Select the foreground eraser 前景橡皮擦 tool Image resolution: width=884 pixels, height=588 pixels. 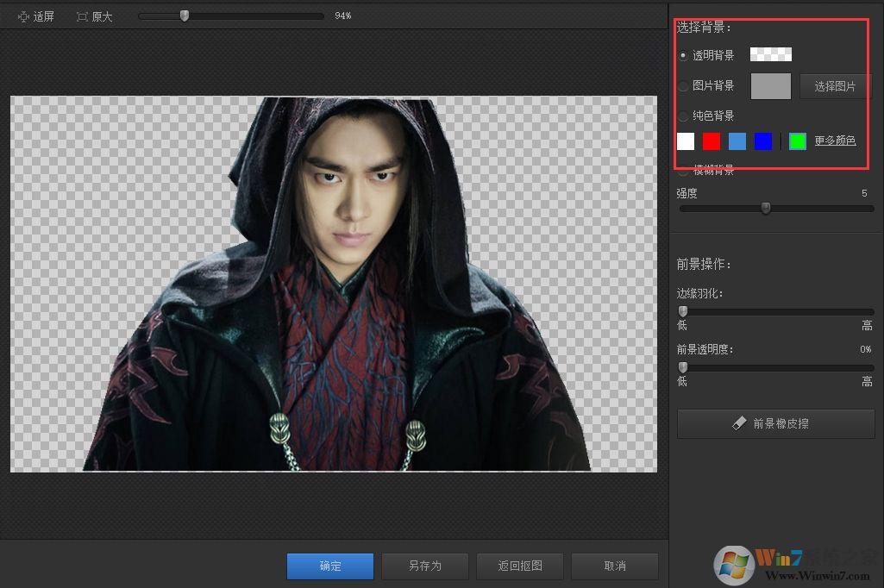tap(775, 423)
